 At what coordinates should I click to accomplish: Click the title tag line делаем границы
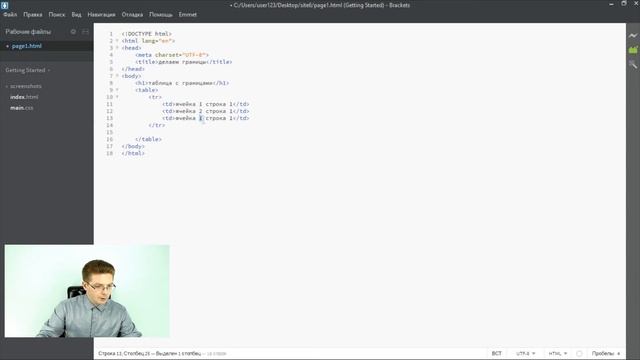184,62
